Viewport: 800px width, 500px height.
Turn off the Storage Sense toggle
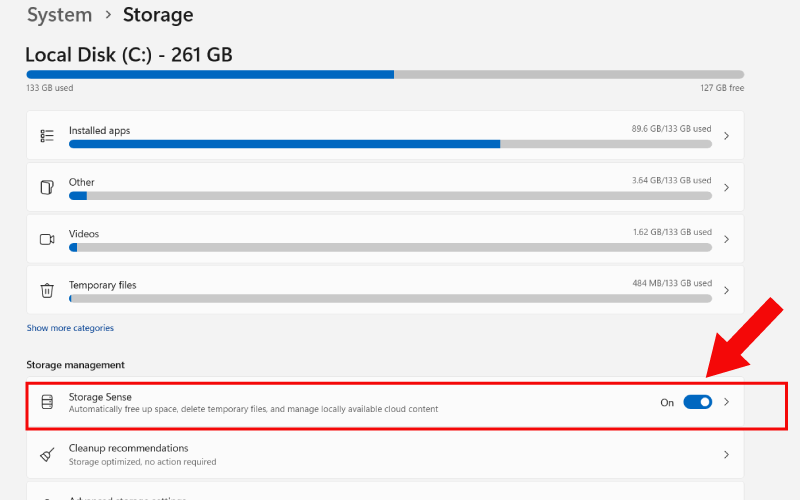697,402
